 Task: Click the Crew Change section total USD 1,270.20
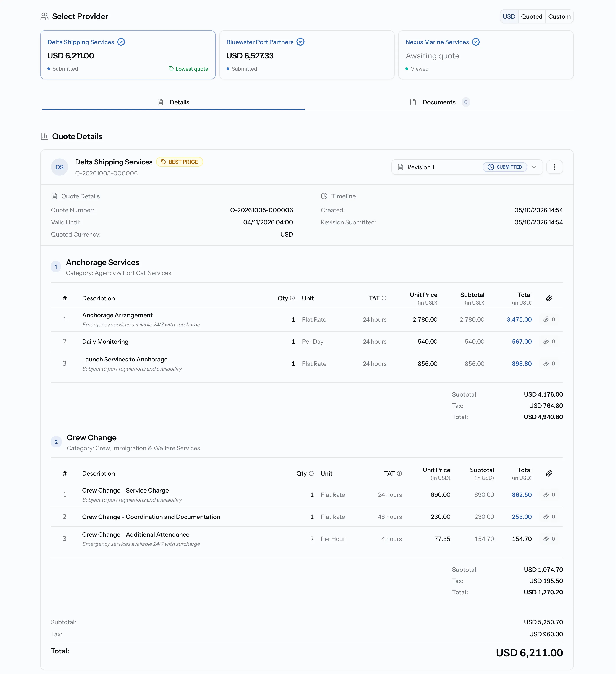click(543, 592)
